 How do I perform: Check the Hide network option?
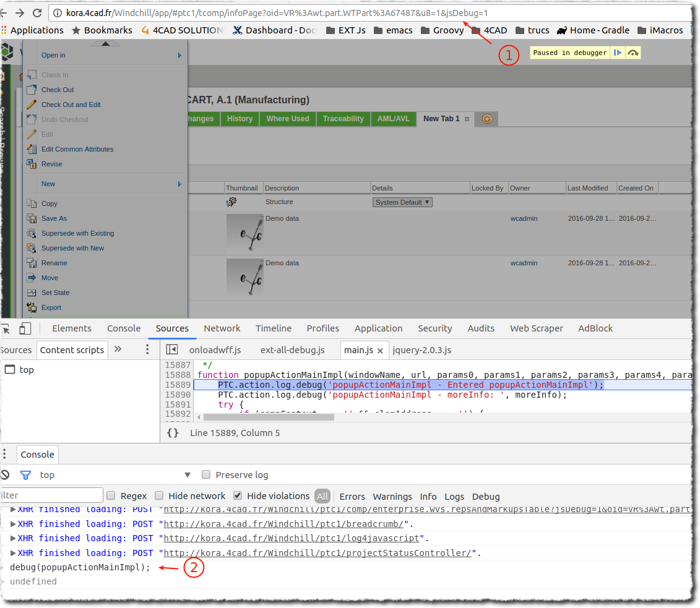(x=159, y=495)
